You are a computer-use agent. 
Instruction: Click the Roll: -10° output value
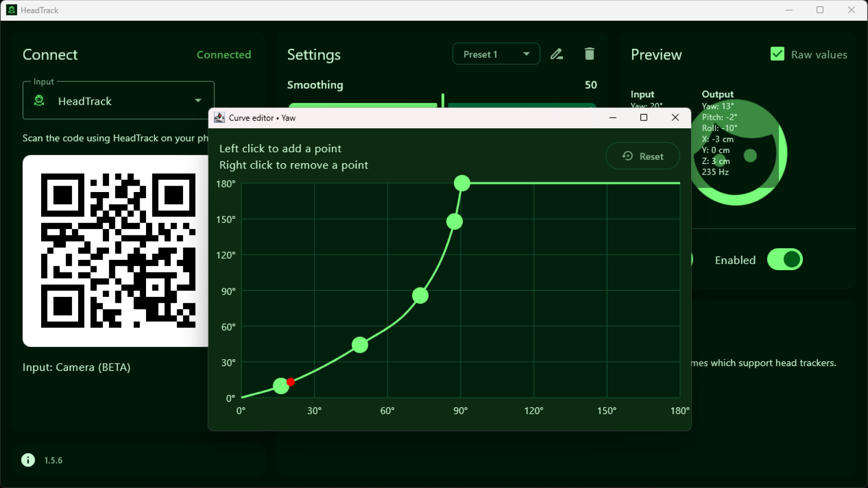[719, 128]
